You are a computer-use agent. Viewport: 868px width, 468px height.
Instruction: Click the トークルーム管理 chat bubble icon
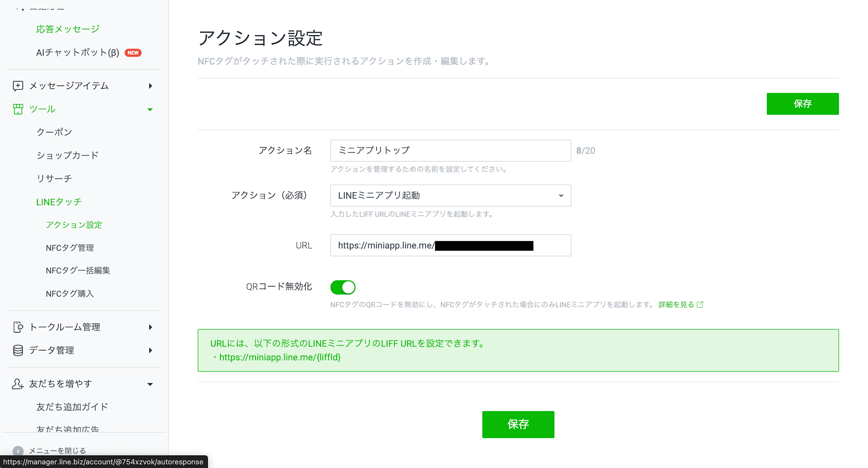17,327
